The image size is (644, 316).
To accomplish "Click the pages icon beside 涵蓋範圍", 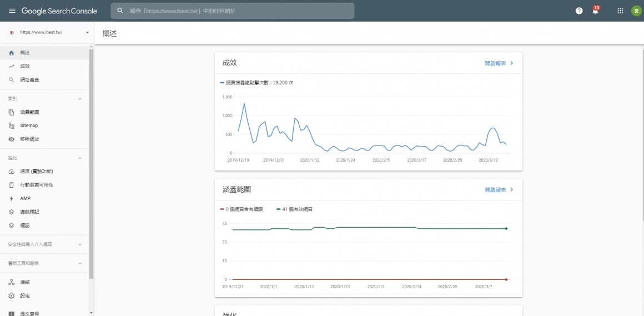I will 12,112.
